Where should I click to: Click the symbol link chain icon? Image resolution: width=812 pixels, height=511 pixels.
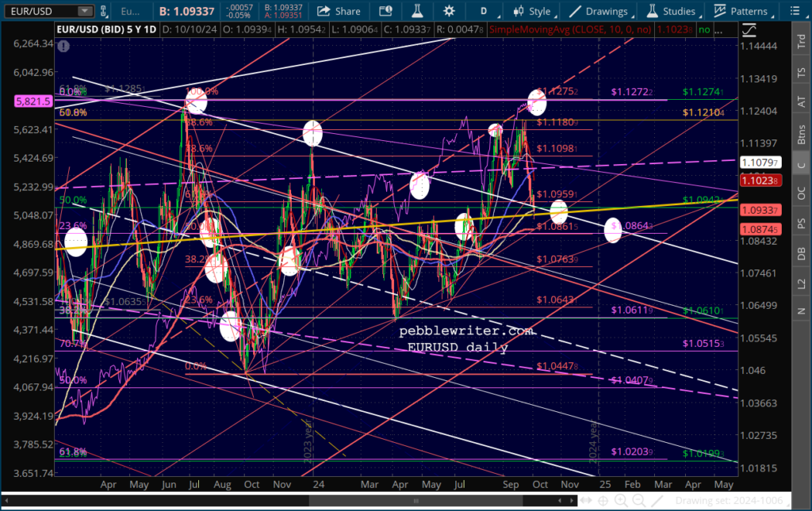coord(103,11)
